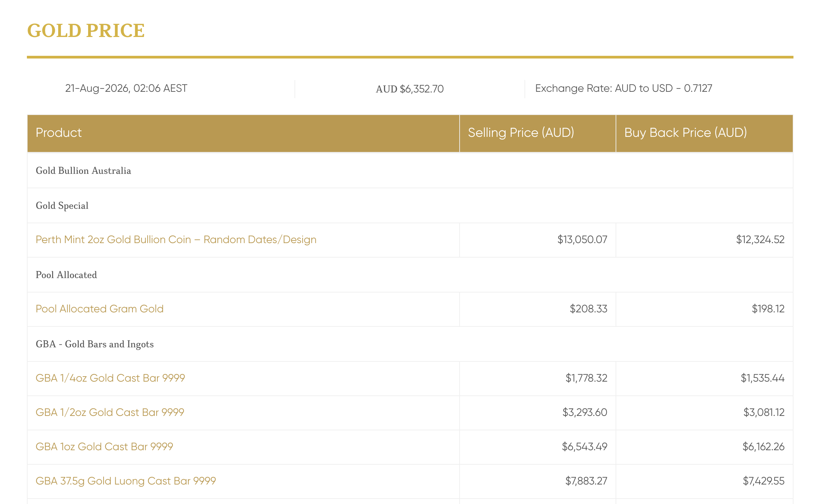Click selling price $6,543.49
The width and height of the screenshot is (818, 504).
(x=585, y=447)
